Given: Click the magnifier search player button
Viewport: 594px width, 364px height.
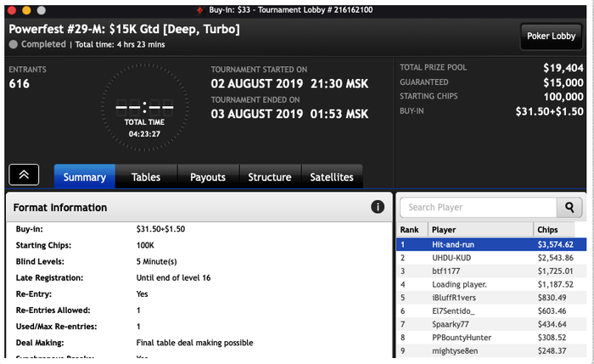Looking at the screenshot, I should point(569,207).
